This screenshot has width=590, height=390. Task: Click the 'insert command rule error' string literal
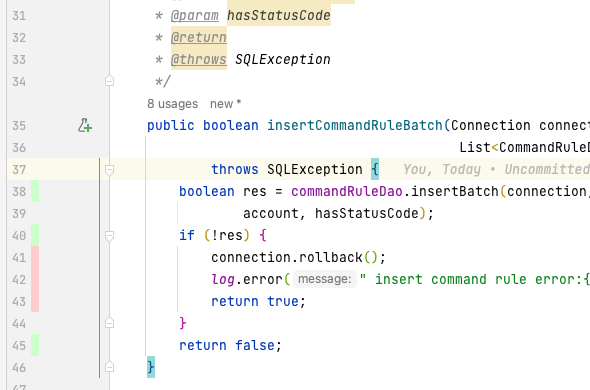coord(474,279)
